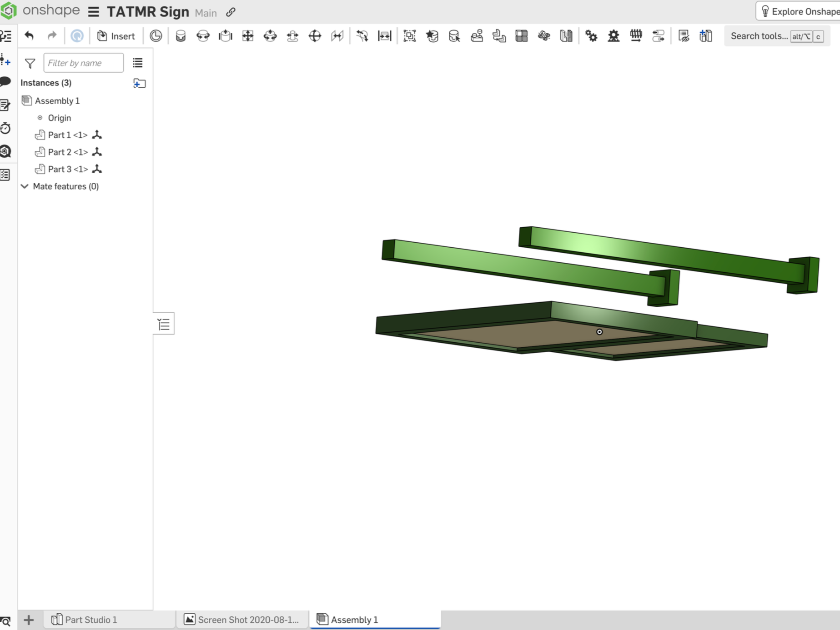Image resolution: width=840 pixels, height=630 pixels.
Task: Select the Linear relation tool
Action: click(x=658, y=35)
